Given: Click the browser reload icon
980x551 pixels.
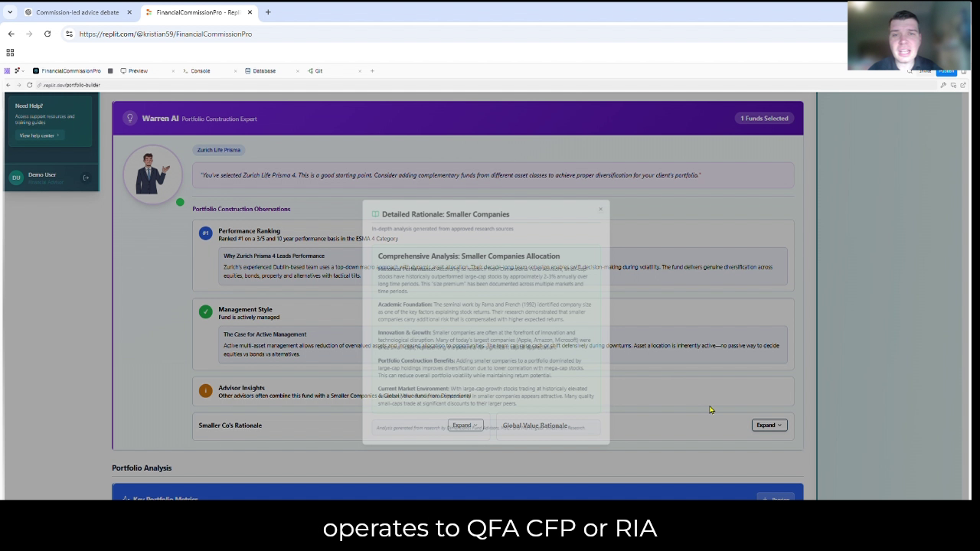Looking at the screenshot, I should coord(47,34).
